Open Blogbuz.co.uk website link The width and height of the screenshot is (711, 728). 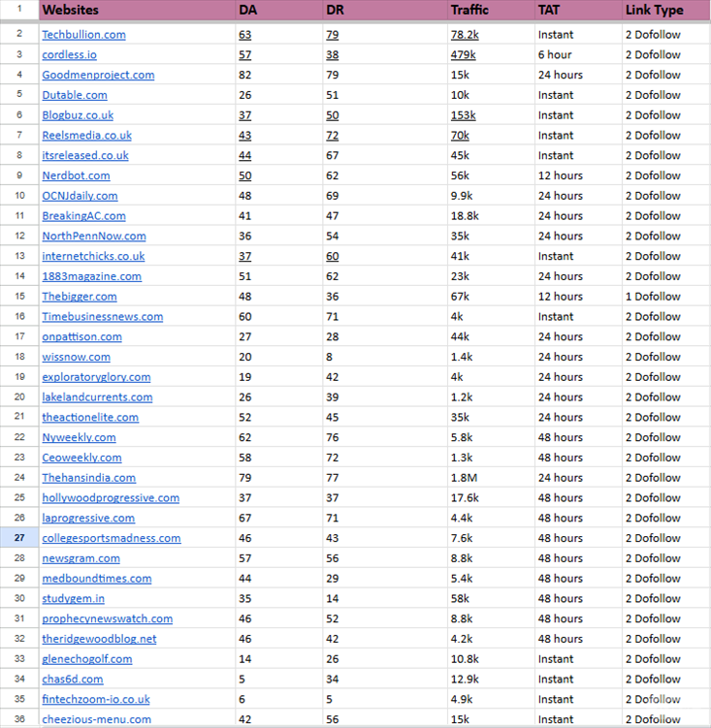[x=78, y=115]
